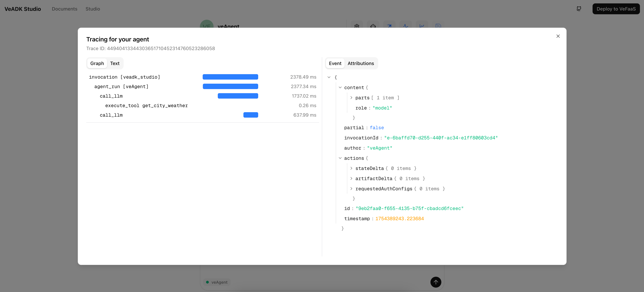Screen dimensions: 644x292
Task: Click the save disk icon behind the dialog
Action: coord(438,26)
